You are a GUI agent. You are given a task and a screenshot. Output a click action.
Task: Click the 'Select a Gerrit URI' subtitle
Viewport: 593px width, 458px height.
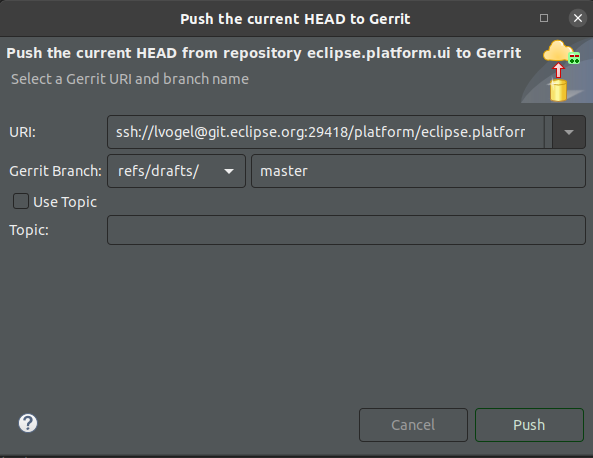tap(130, 79)
